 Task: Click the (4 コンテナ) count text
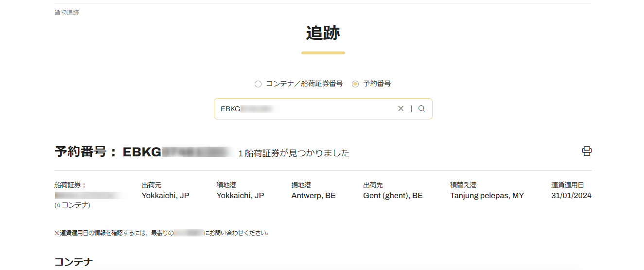(x=72, y=205)
